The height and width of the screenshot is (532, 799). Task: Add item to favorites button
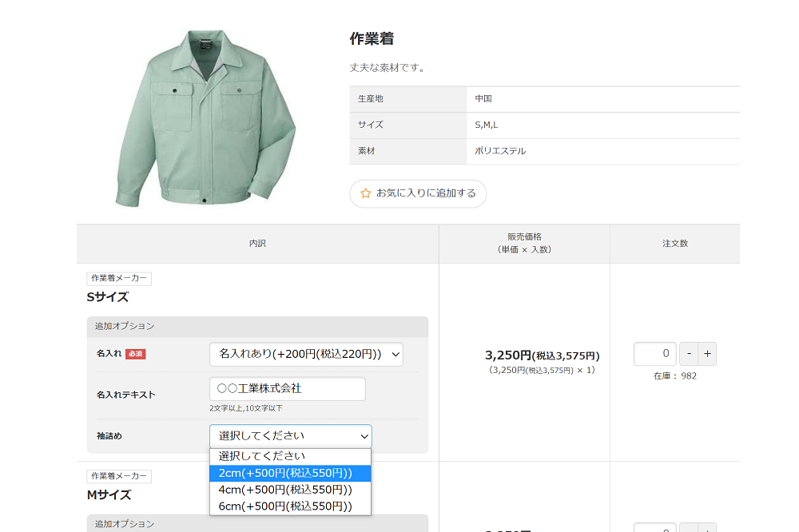418,193
